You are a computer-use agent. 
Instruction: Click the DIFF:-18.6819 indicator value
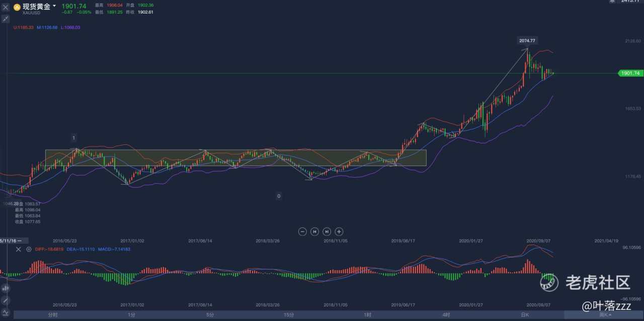49,249
